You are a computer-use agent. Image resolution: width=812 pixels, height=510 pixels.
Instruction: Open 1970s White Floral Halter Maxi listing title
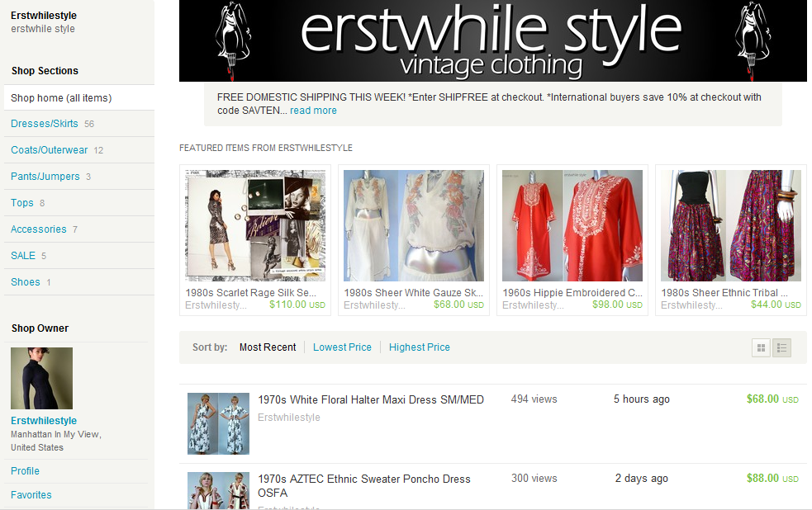pyautogui.click(x=371, y=399)
